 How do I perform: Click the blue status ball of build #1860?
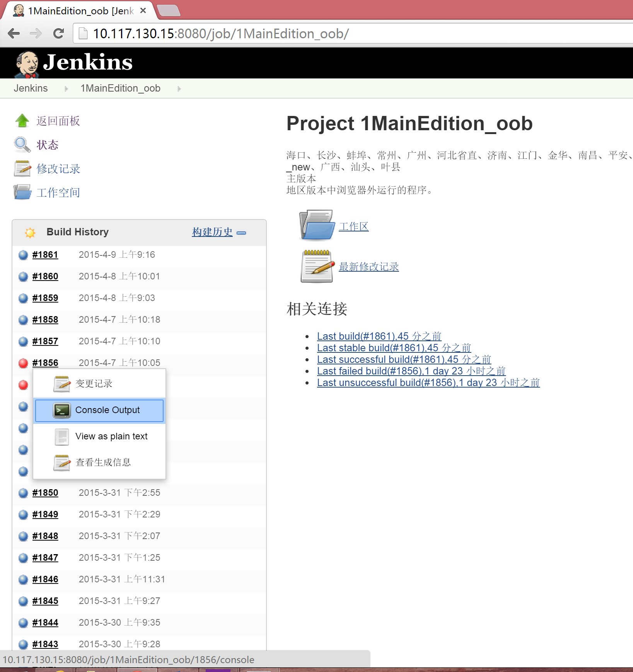tap(23, 276)
